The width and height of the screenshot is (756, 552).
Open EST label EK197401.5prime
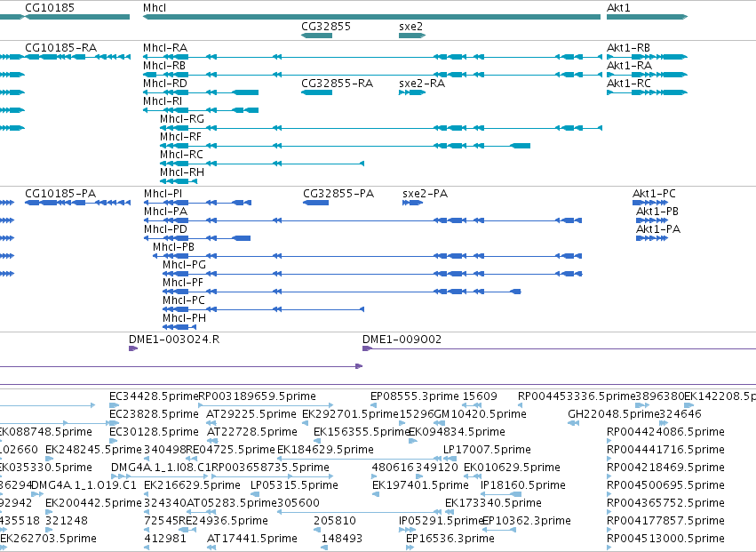[420, 485]
